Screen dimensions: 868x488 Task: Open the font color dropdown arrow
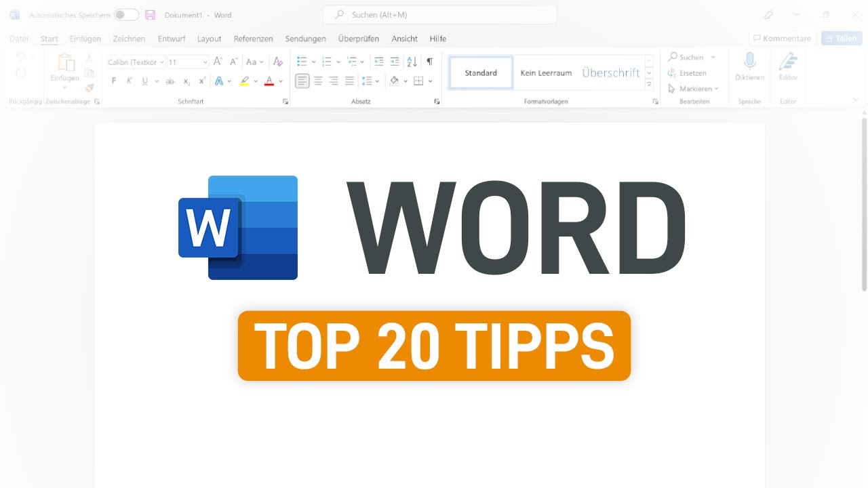[x=281, y=81]
